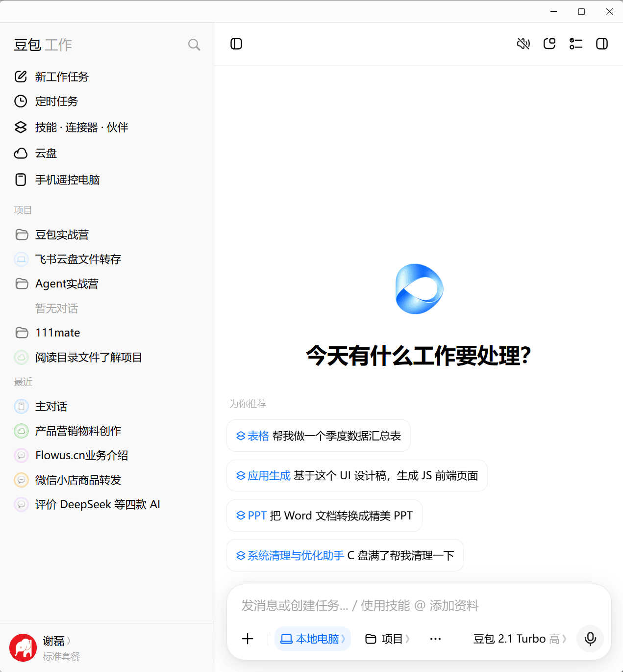Start voice input with the microphone
This screenshot has width=623, height=672.
pyautogui.click(x=590, y=639)
